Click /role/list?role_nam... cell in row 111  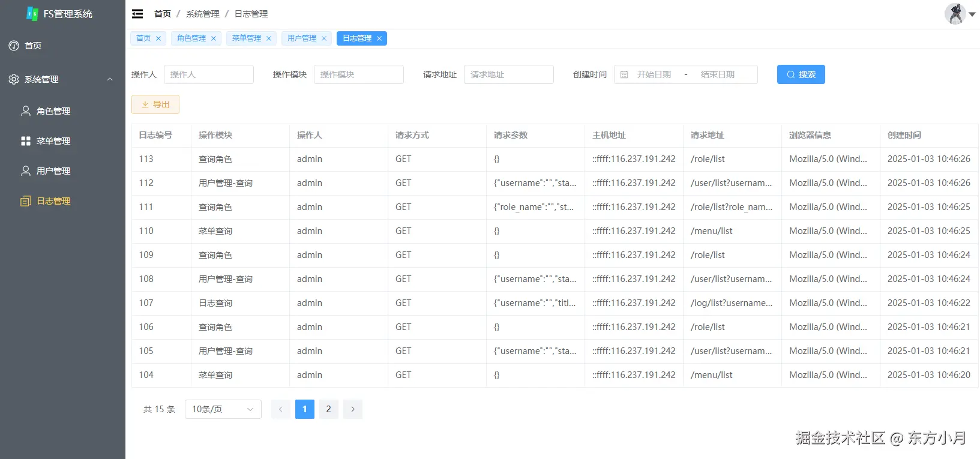732,207
